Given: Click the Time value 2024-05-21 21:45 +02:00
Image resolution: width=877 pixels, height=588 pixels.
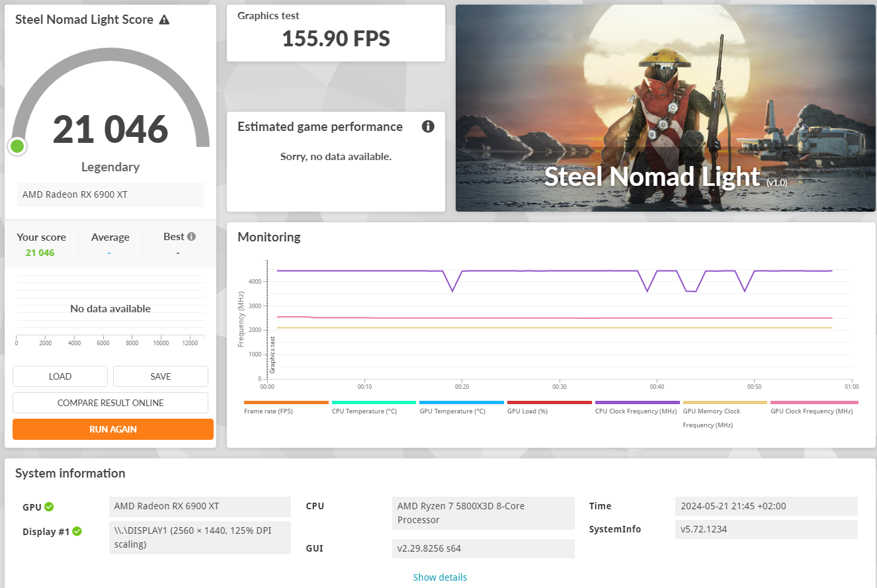Looking at the screenshot, I should (767, 507).
